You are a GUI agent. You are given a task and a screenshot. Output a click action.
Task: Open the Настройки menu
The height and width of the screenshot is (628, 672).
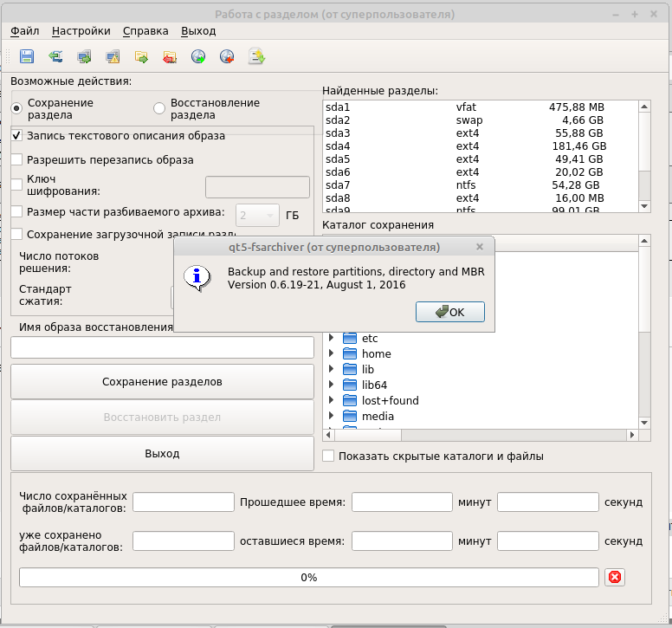coord(81,31)
